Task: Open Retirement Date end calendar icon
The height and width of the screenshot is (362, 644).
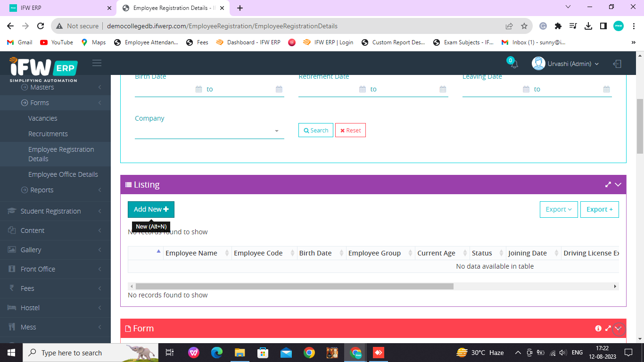Action: [443, 89]
